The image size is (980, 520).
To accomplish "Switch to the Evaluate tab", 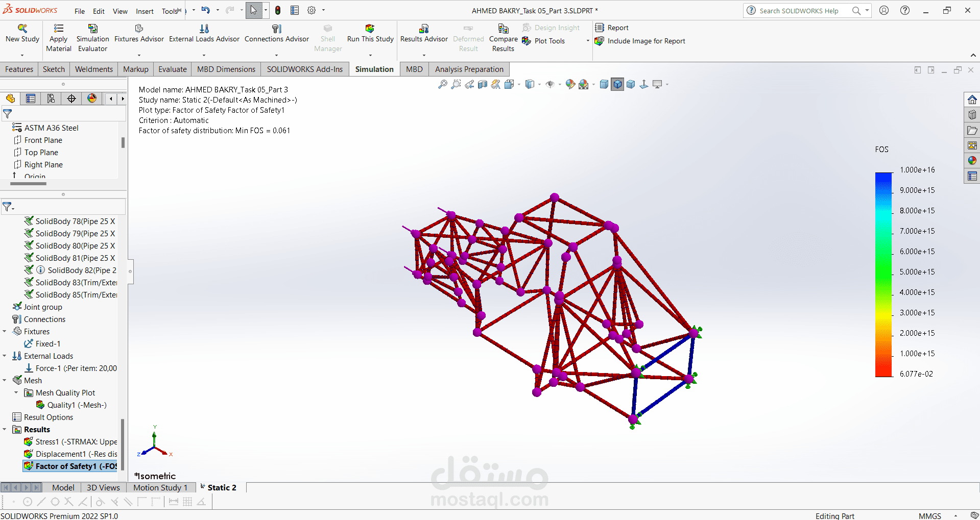I will click(173, 69).
